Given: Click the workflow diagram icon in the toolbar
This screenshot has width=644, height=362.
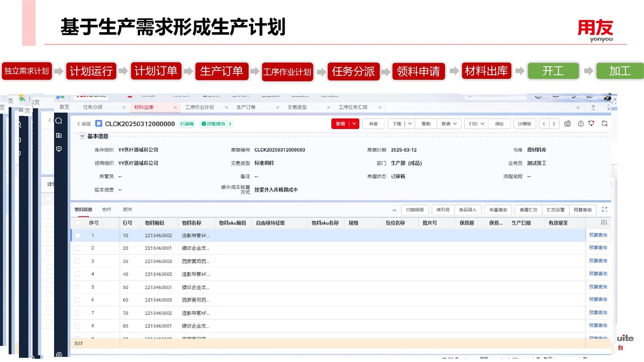Looking at the screenshot, I should pyautogui.click(x=592, y=123).
